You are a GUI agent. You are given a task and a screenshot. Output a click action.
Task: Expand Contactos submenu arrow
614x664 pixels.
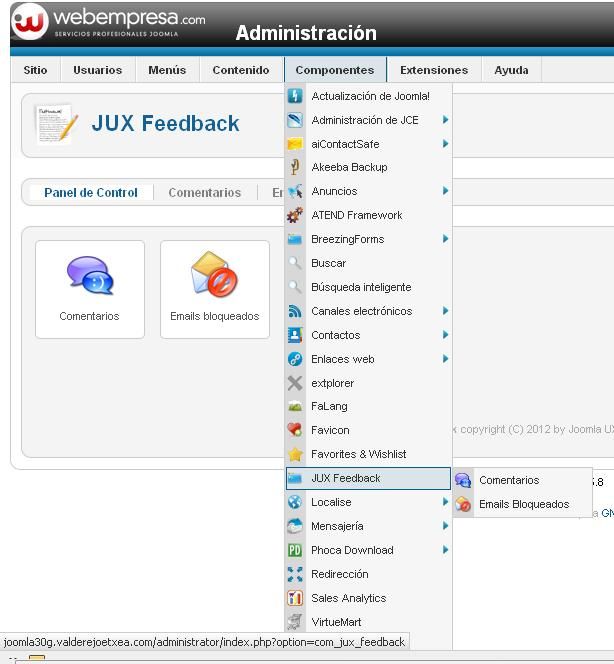click(x=445, y=335)
